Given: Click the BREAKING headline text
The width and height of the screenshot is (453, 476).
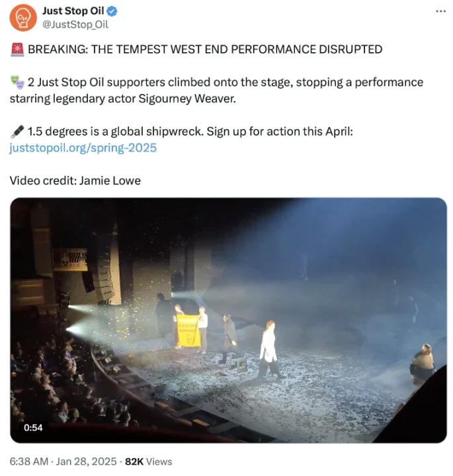Looking at the screenshot, I should 205,49.
